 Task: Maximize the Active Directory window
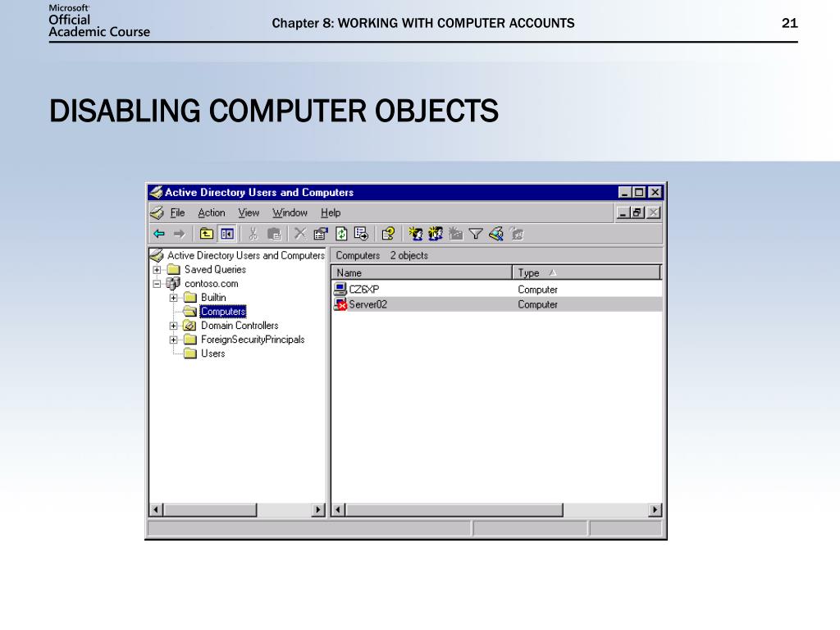click(x=639, y=192)
